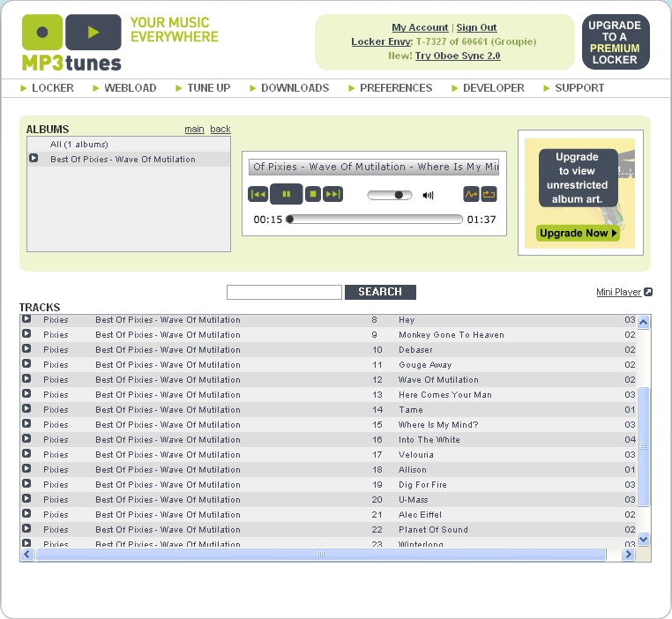
Task: Open the DOWNLOADS menu
Action: click(295, 88)
